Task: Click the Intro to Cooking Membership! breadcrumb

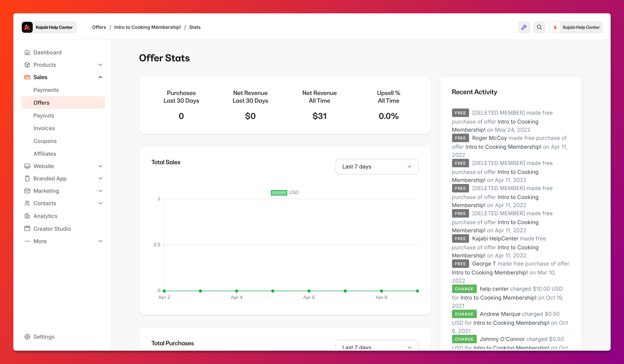Action: [x=147, y=27]
